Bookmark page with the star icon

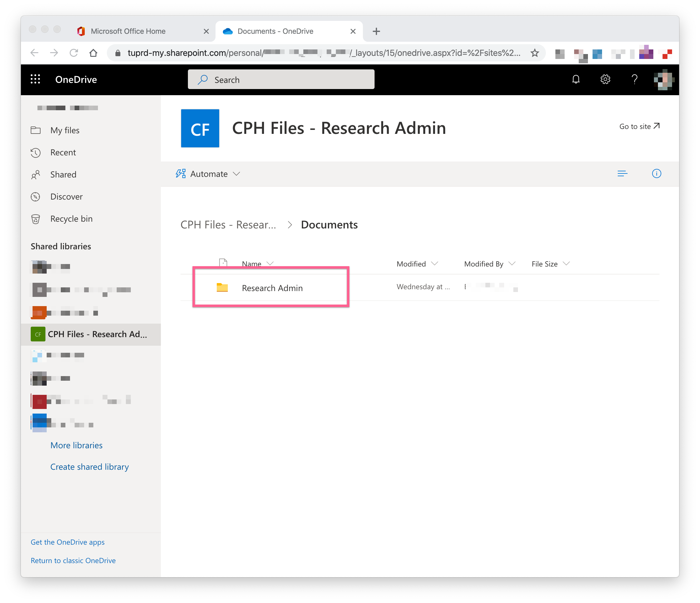535,53
